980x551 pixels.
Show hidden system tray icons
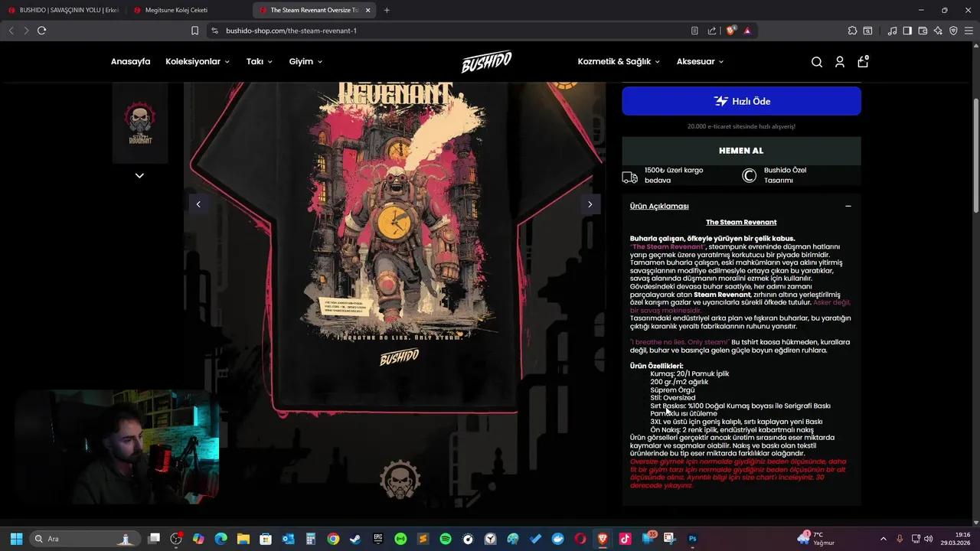[883, 539]
